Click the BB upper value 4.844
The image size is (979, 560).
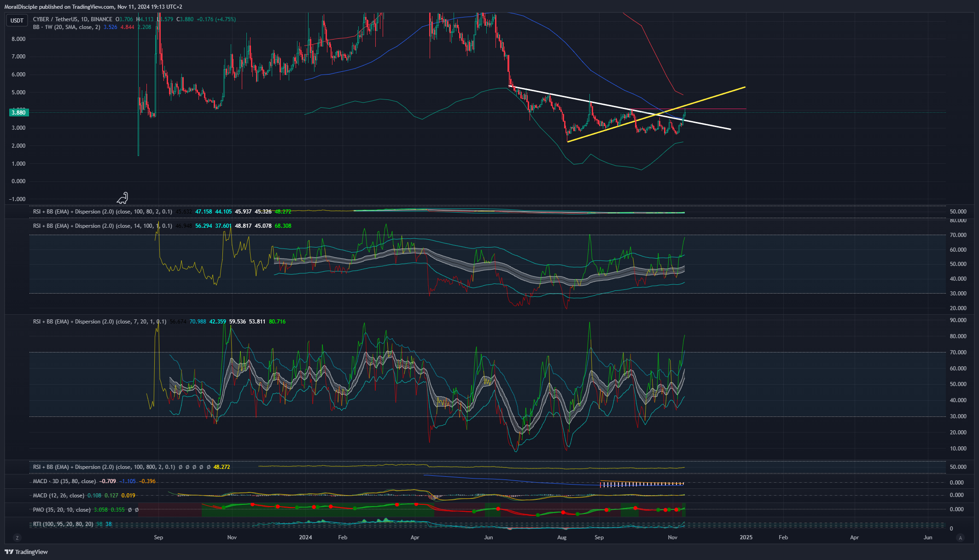pyautogui.click(x=127, y=27)
